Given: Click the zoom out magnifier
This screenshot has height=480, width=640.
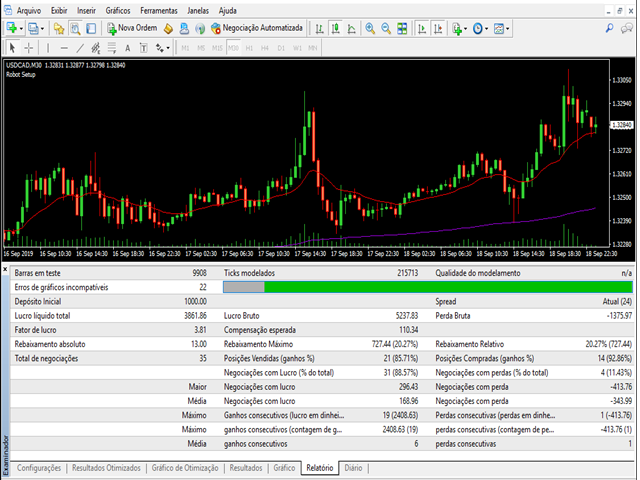Looking at the screenshot, I should [x=386, y=28].
